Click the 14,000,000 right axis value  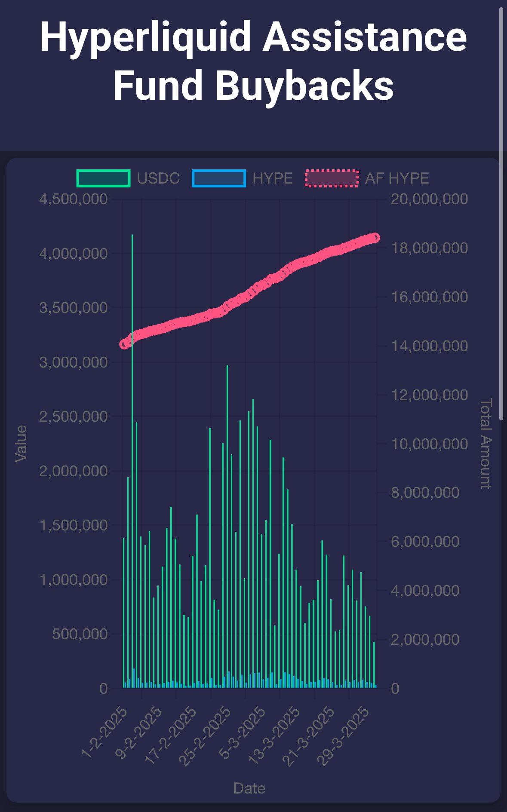pos(429,346)
